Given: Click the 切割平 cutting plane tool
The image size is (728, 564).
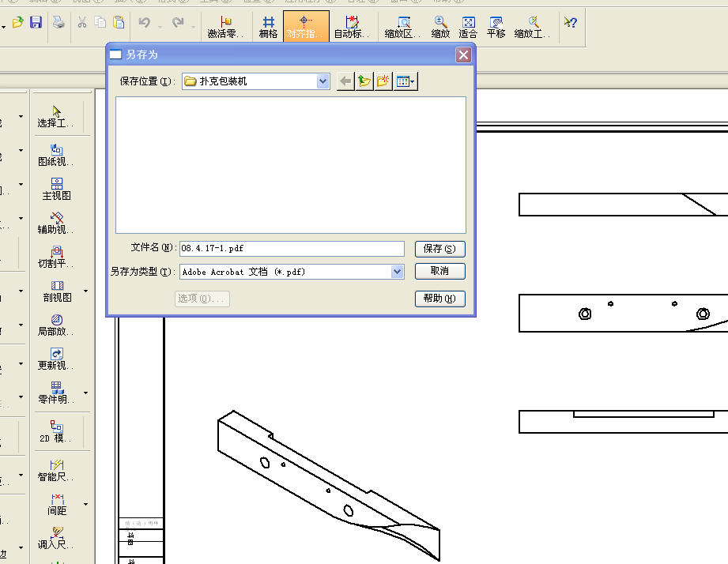Looking at the screenshot, I should pos(55,257).
